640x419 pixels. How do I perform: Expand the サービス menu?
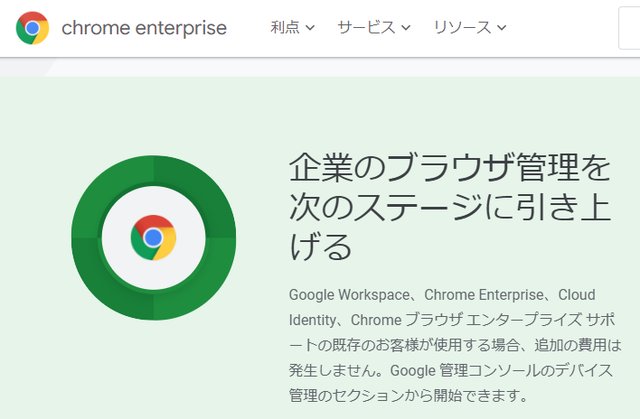(374, 28)
